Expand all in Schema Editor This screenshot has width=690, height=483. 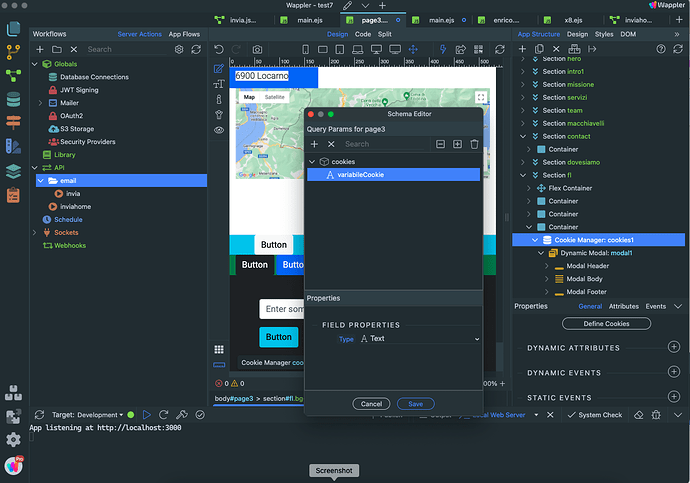(457, 144)
